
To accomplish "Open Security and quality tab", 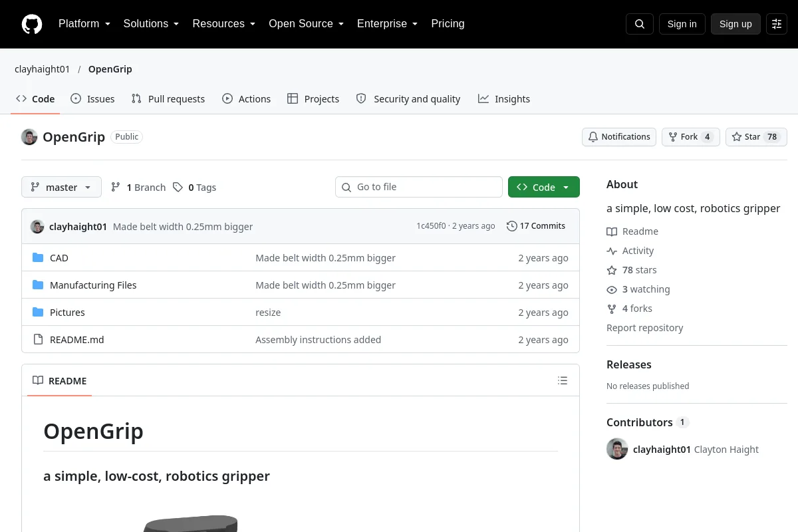I will point(408,99).
